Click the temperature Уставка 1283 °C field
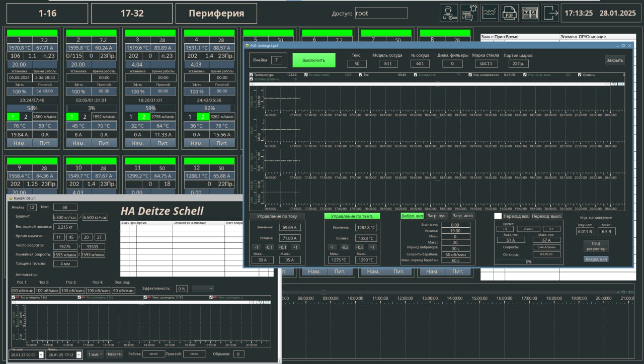Screen dimensions: 644x364 (x=366, y=238)
